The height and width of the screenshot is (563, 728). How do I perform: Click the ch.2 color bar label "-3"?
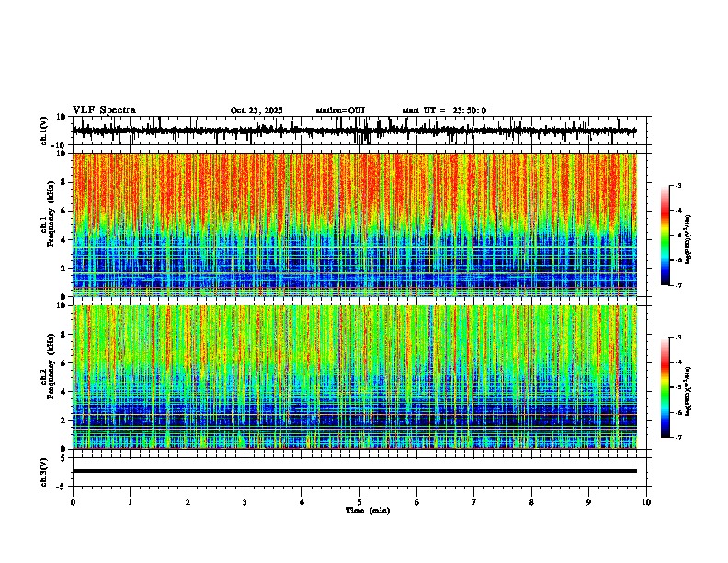tap(678, 338)
